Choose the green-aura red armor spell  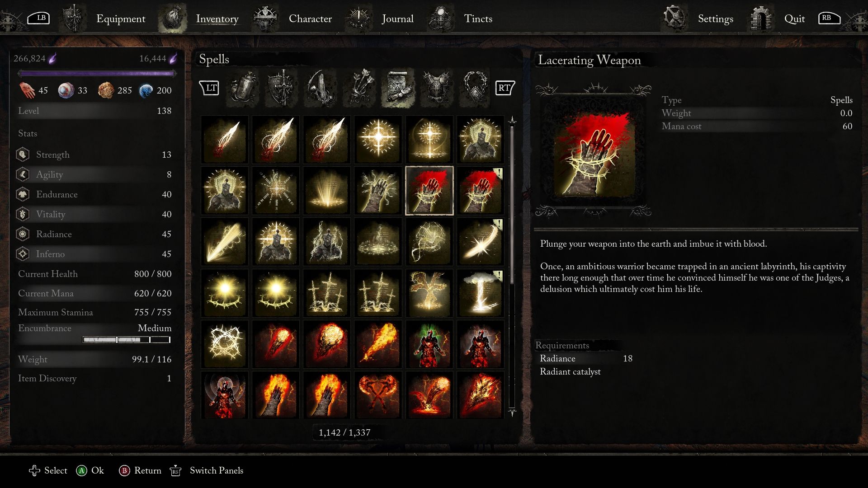point(429,344)
